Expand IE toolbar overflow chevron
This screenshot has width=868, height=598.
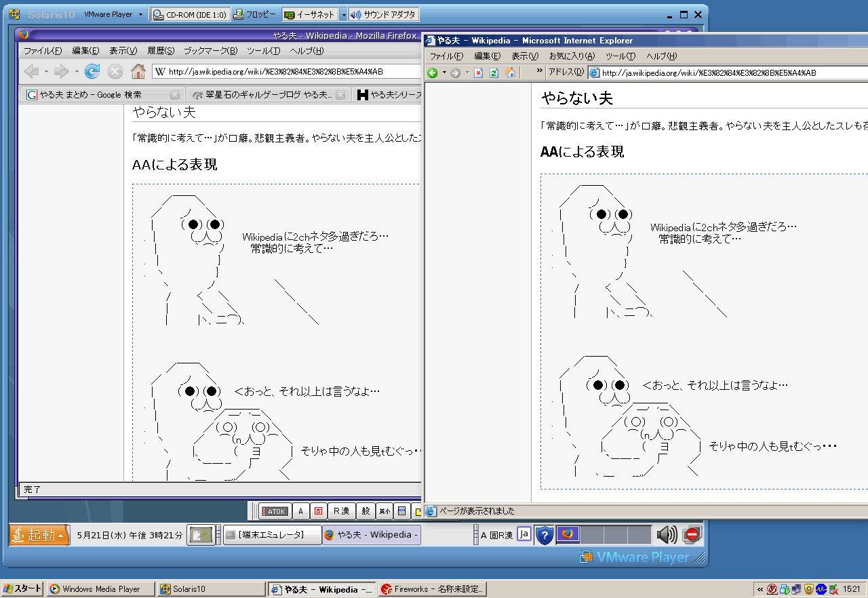coord(540,71)
